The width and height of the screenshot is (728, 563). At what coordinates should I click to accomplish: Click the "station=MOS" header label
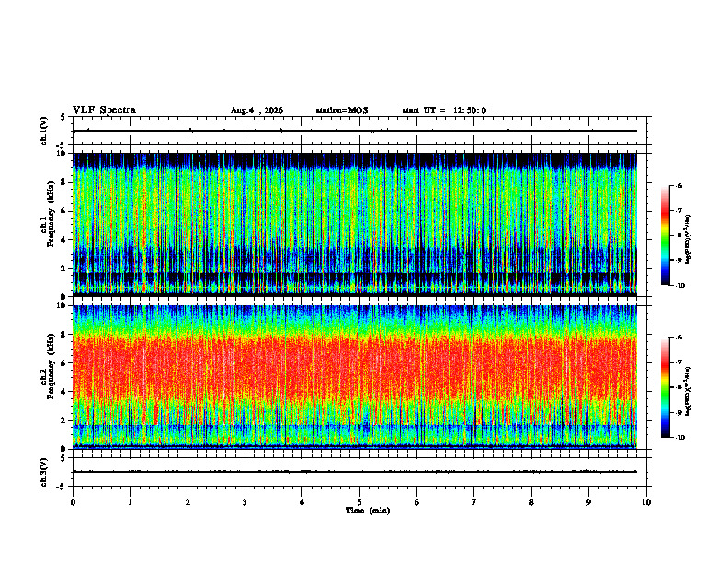pos(342,110)
